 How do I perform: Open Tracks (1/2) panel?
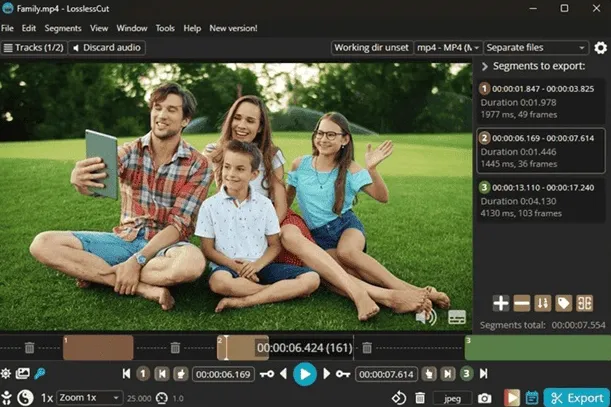coord(34,48)
